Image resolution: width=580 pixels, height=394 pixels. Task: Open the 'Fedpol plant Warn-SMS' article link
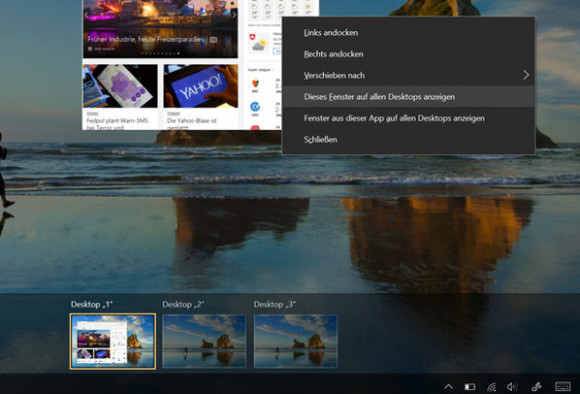(x=118, y=124)
